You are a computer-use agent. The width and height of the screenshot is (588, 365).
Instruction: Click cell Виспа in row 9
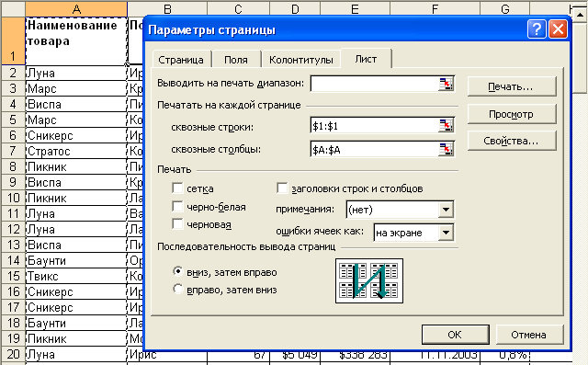point(76,182)
